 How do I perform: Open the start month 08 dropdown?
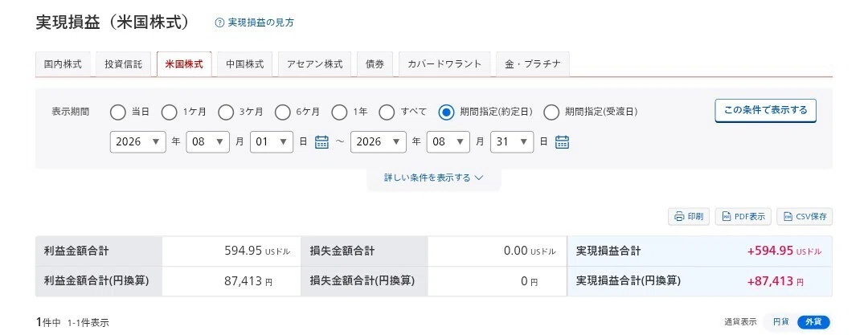pyautogui.click(x=207, y=141)
